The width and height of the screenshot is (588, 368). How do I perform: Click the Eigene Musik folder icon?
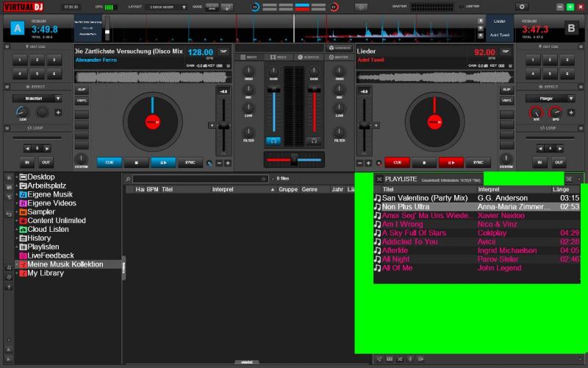coord(24,194)
